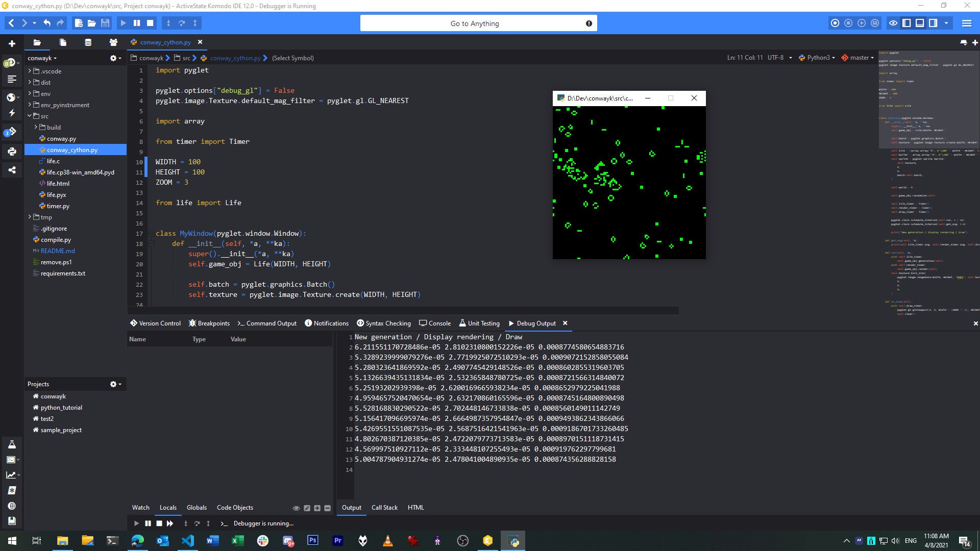The height and width of the screenshot is (551, 980).
Task: Close the Debug Output tab
Action: (565, 323)
